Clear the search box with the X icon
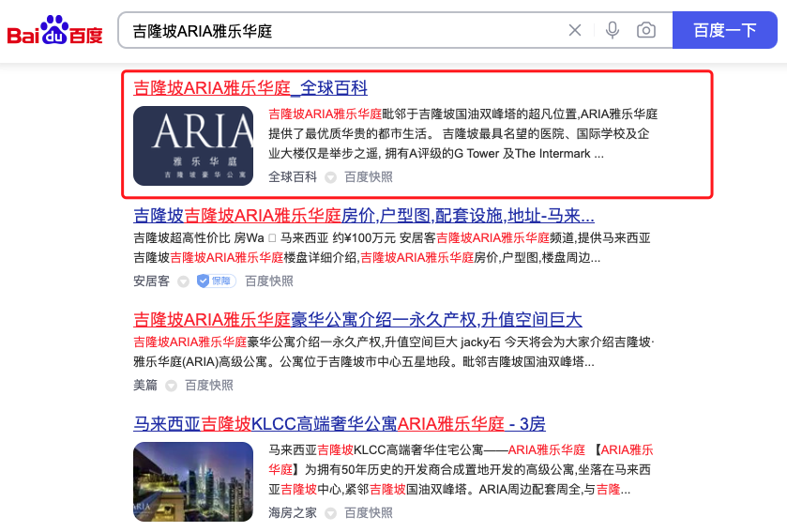This screenshot has width=787, height=532. [x=575, y=30]
